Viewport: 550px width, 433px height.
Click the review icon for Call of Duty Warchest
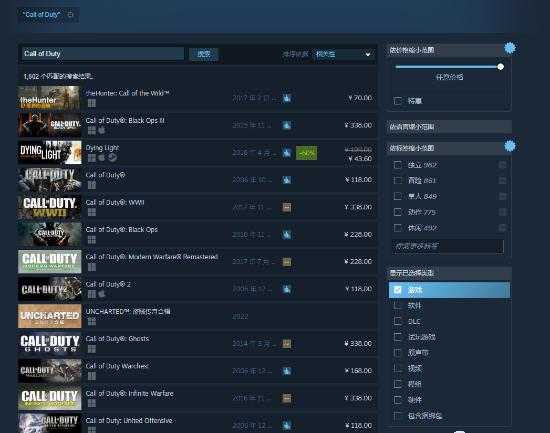287,371
